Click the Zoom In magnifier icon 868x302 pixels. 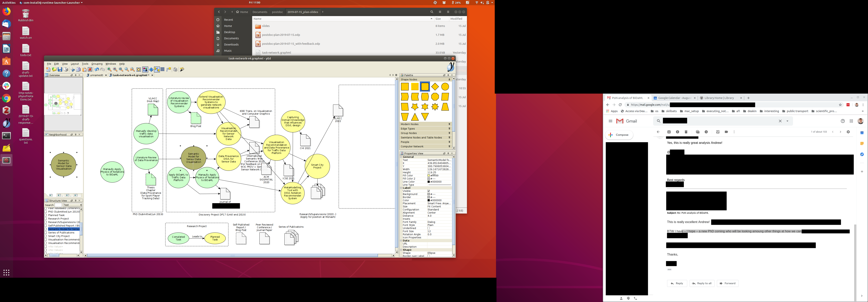click(x=109, y=69)
